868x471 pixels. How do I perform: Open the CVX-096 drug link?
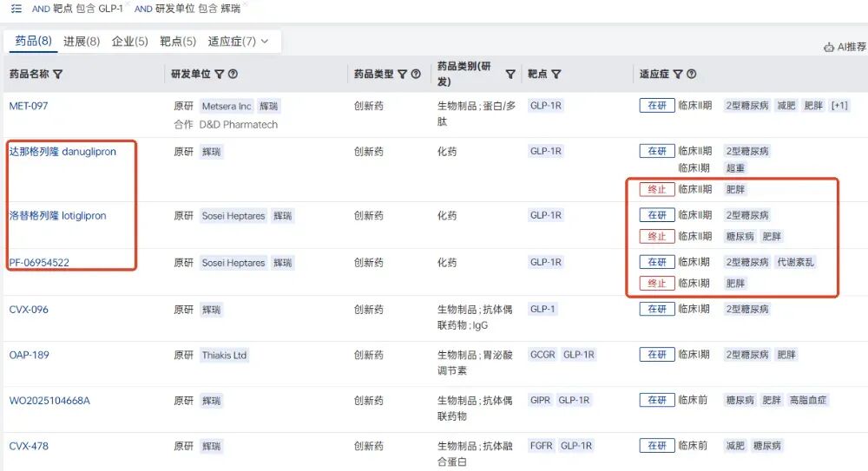29,309
